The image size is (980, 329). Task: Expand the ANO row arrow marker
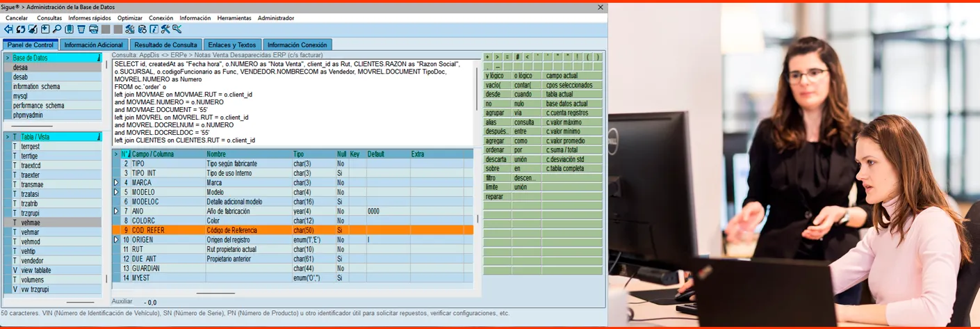point(116,211)
